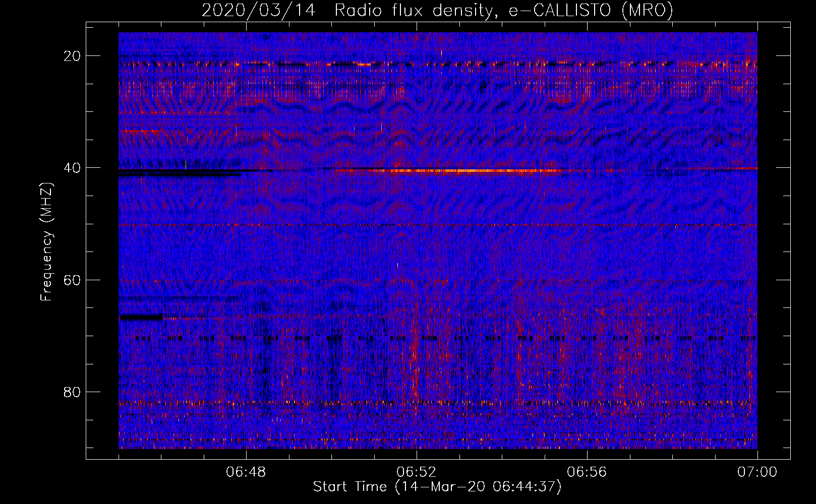Viewport: 816px width, 504px height.
Task: Click the "80" frequency tick label
Action: (x=73, y=392)
